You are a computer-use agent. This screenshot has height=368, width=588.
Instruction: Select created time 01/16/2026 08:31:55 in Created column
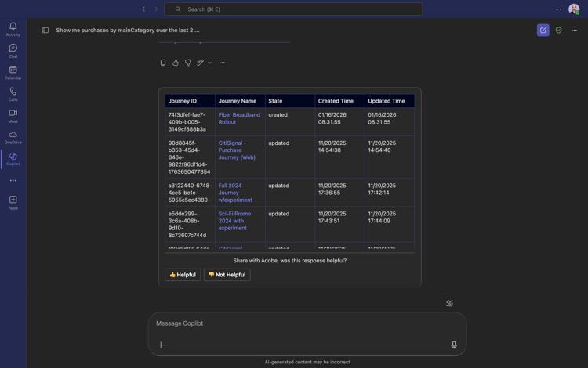click(x=332, y=118)
